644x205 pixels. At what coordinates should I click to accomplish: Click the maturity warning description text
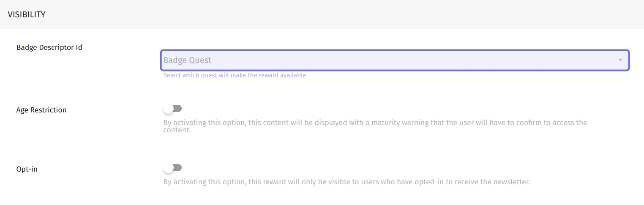point(375,126)
